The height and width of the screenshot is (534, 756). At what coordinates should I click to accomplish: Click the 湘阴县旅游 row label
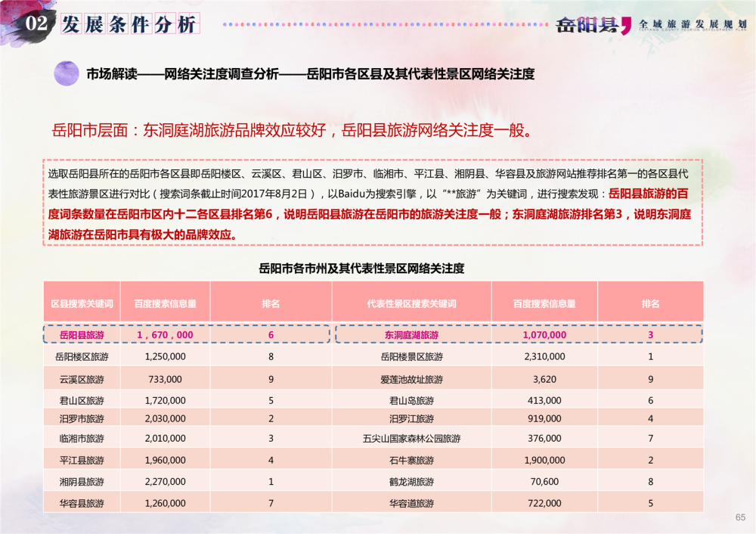coord(82,481)
